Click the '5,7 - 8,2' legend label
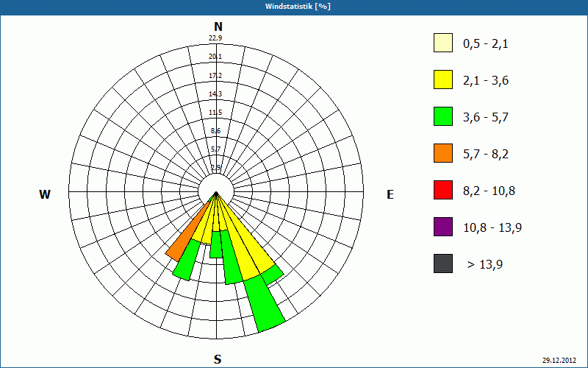 (486, 155)
